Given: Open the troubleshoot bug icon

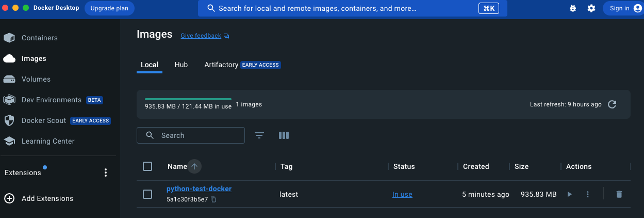Looking at the screenshot, I should [573, 8].
